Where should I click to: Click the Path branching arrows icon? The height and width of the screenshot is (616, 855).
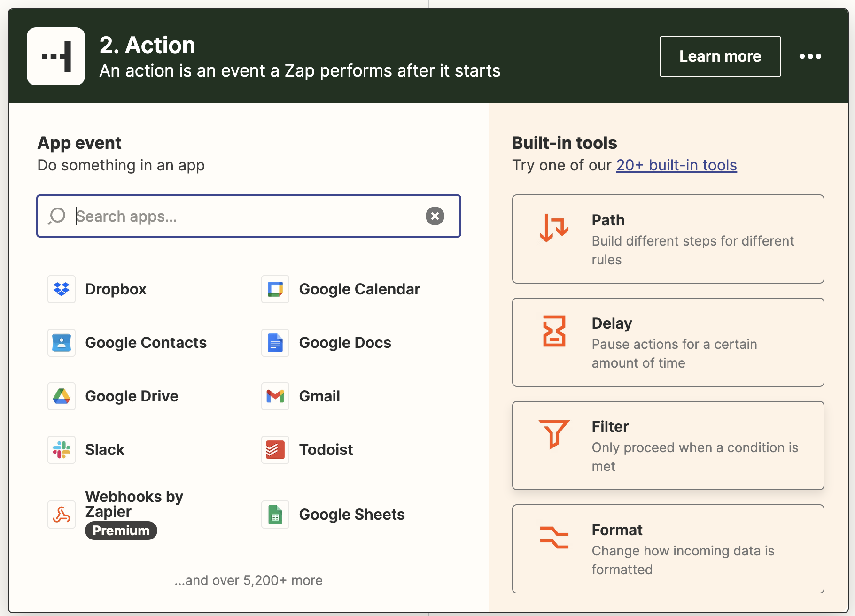coord(554,228)
